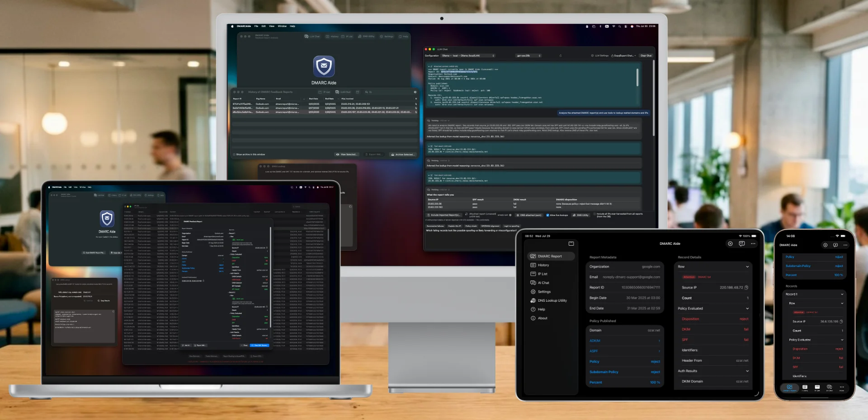
Task: Collapse the Row section on the iPad
Action: 747,266
